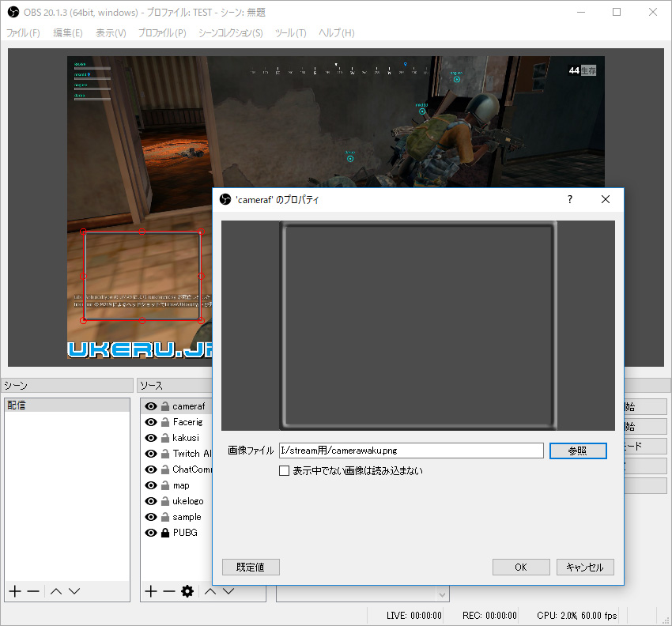Open ヘルプ(H) menu

pos(337,33)
